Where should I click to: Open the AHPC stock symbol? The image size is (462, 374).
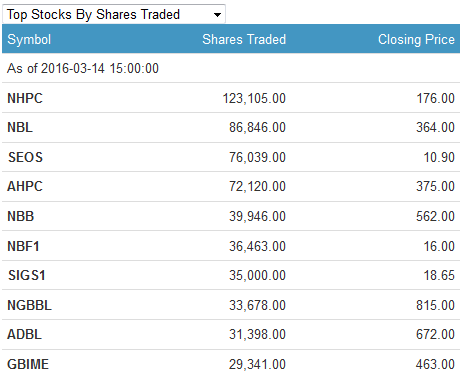tap(25, 186)
